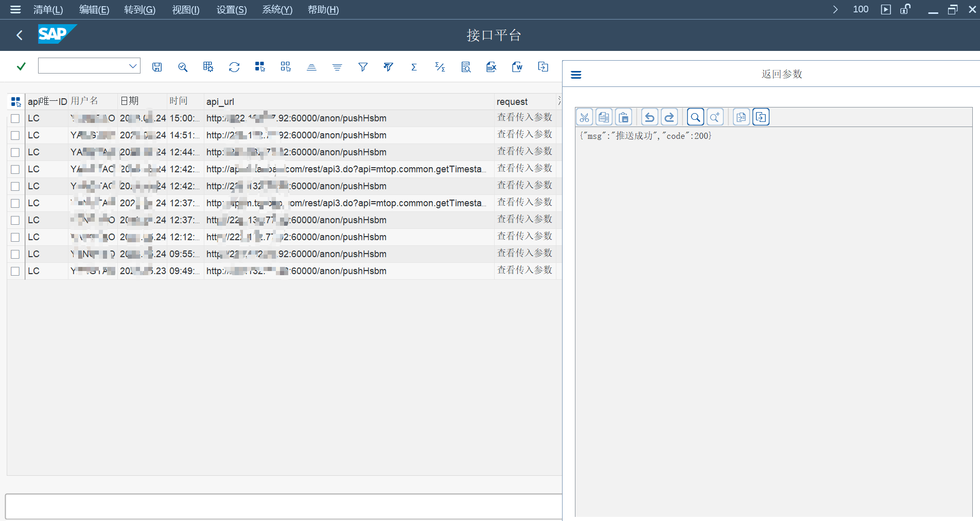Tick the checkbox for the 14:51 row
This screenshot has width=980, height=521.
pos(15,135)
